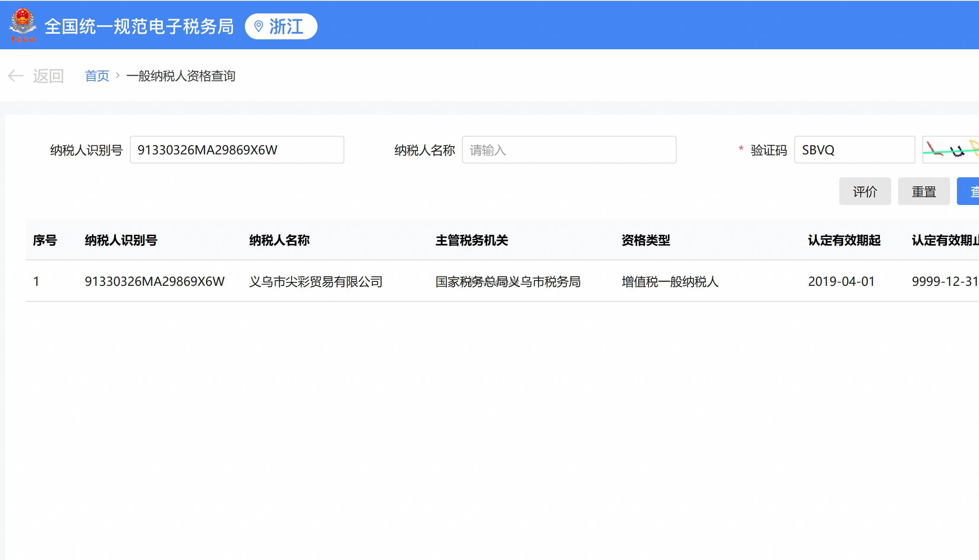The image size is (979, 560).
Task: Focus the 验证码 input containing SBVQ
Action: (x=854, y=150)
